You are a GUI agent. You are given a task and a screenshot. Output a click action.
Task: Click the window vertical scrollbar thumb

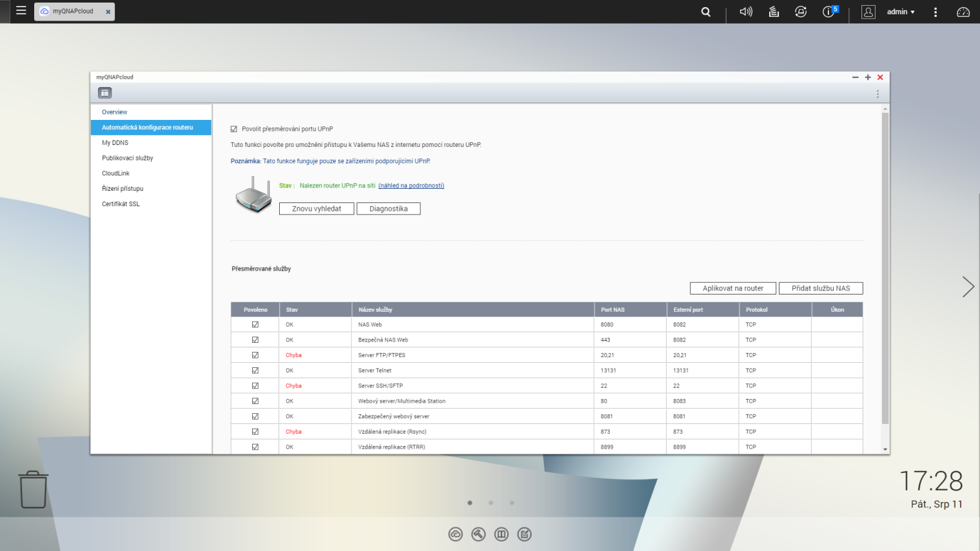coord(885,268)
